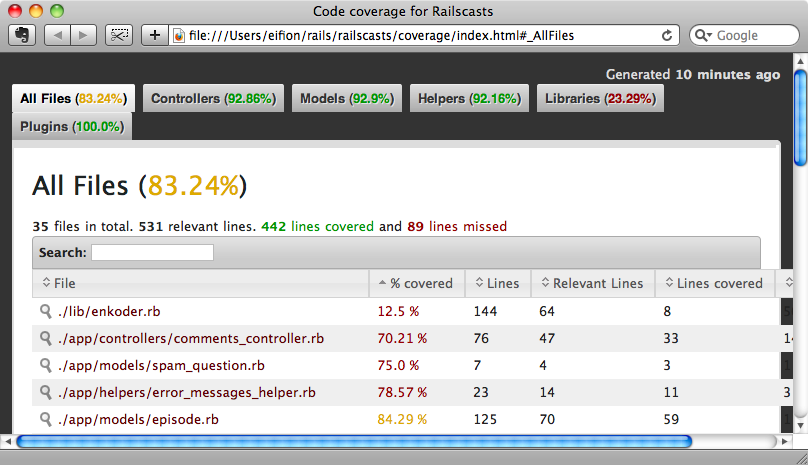808x465 pixels.
Task: Click the 75.0 % coverage value
Action: tap(398, 365)
